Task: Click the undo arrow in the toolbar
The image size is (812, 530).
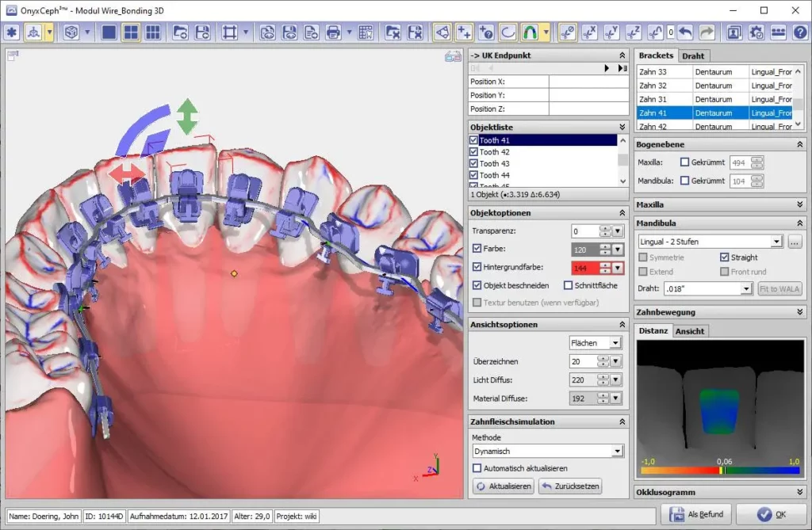Action: pos(685,32)
